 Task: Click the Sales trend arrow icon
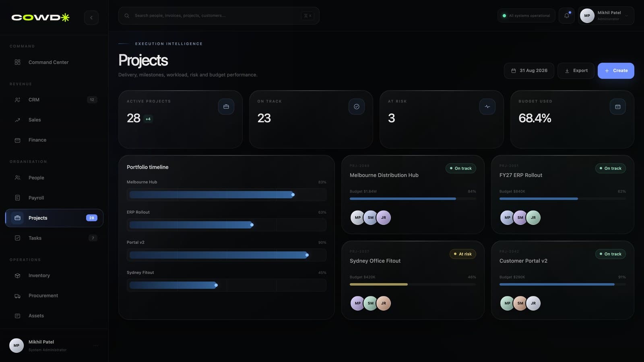pyautogui.click(x=17, y=120)
